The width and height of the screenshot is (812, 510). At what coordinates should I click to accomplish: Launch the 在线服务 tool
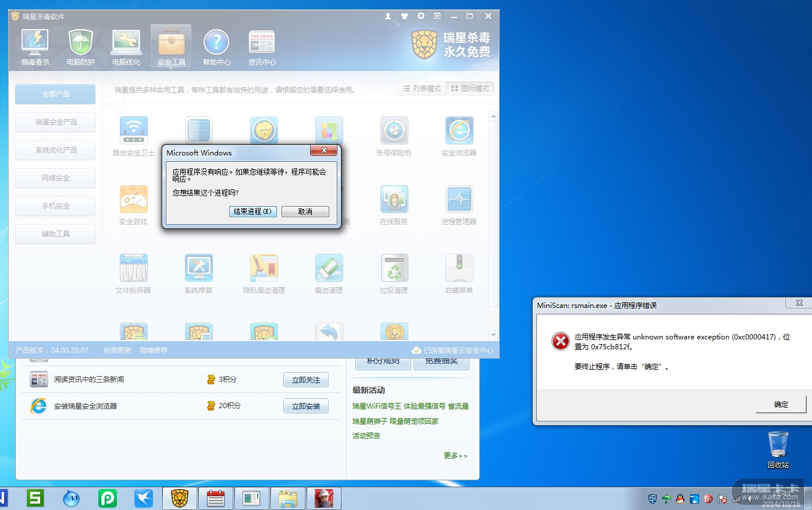point(394,206)
